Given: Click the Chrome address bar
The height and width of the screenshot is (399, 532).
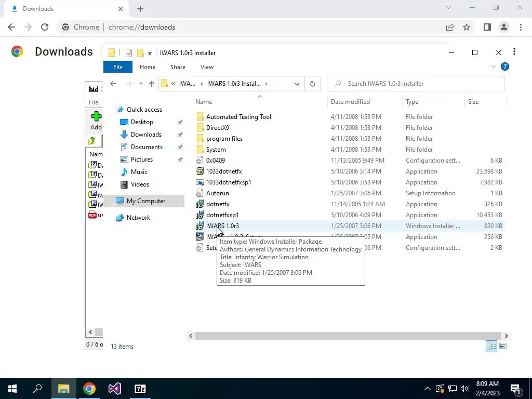Looking at the screenshot, I should click(x=251, y=27).
